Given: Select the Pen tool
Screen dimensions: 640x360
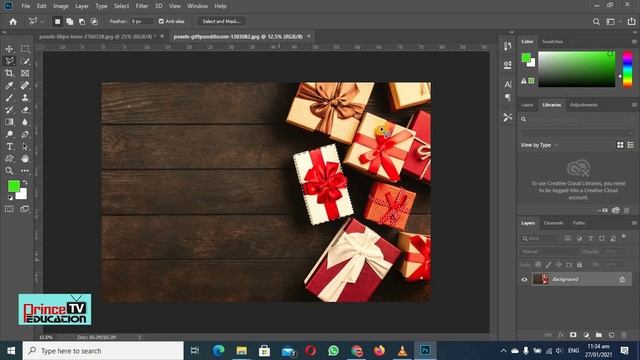Looking at the screenshot, I should click(25, 134).
